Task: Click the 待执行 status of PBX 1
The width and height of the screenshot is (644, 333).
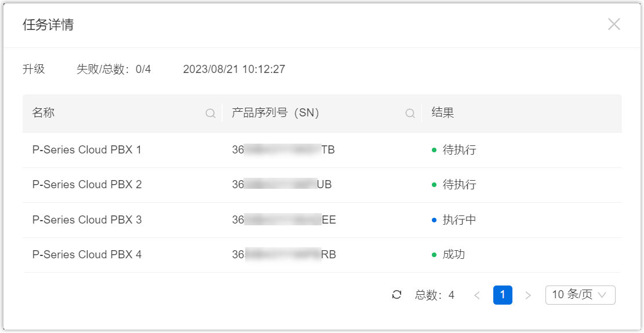Action: coord(459,150)
